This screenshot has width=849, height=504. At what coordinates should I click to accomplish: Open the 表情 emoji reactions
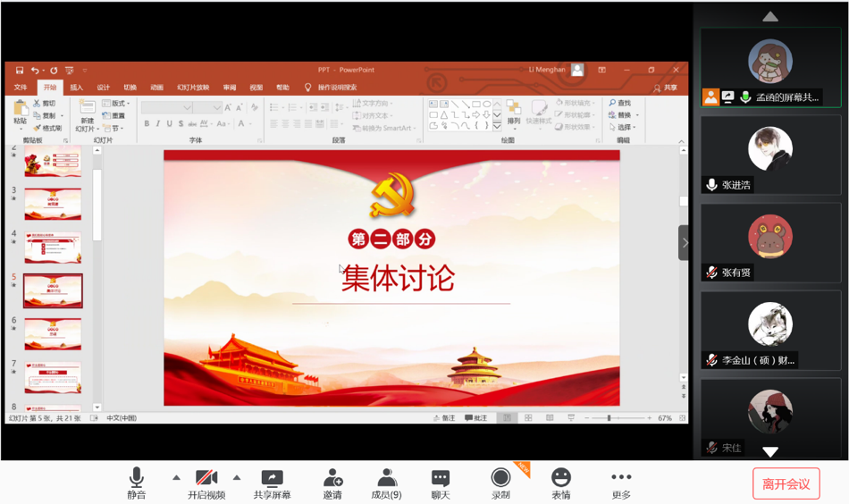(x=560, y=483)
